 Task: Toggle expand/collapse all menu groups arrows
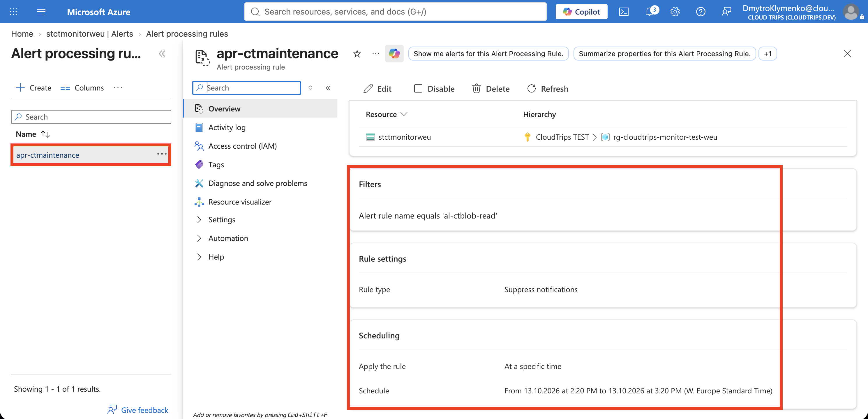[x=310, y=88]
